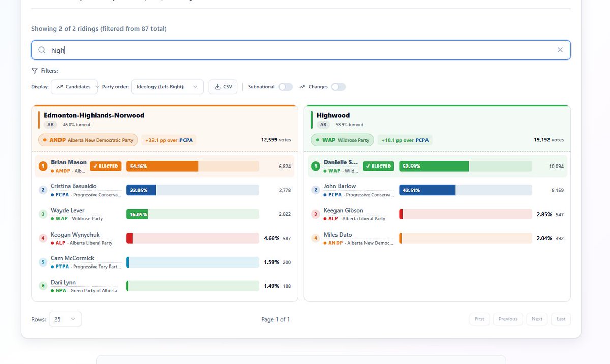Click the rank 5 circle beside Cam McCormick
Screen dimensions: 610x364
[x=43, y=262]
